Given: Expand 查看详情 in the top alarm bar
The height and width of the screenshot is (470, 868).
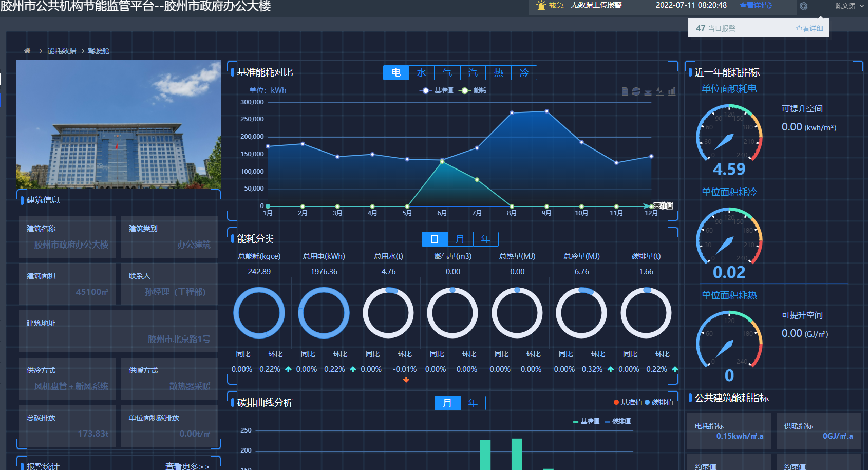Looking at the screenshot, I should pos(756,5).
